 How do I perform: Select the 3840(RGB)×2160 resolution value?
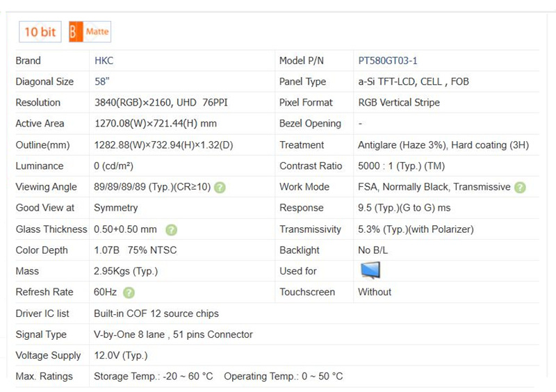pyautogui.click(x=161, y=102)
